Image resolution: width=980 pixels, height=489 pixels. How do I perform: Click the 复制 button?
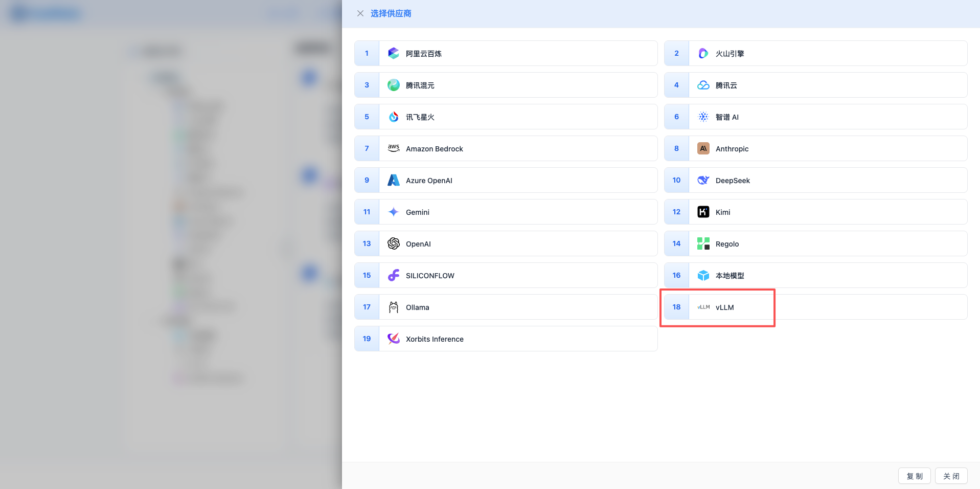914,476
